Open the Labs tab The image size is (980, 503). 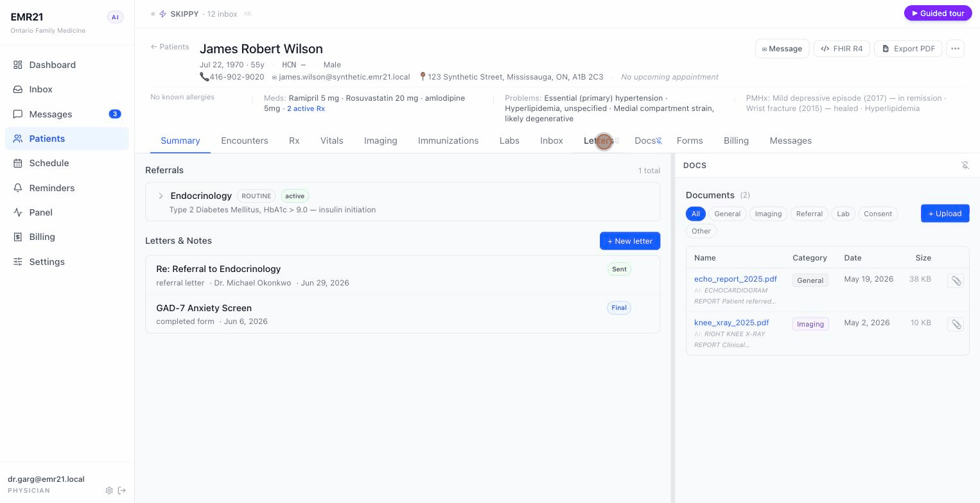[x=509, y=141]
